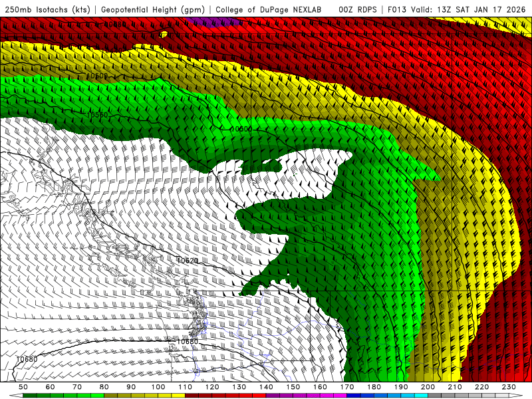Click the colorbar label 120
The image size is (532, 399).
click(212, 387)
